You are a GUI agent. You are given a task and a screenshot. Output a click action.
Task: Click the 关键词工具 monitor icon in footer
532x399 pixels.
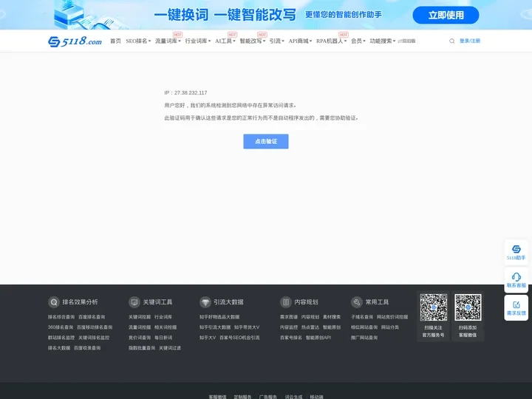[134, 302]
